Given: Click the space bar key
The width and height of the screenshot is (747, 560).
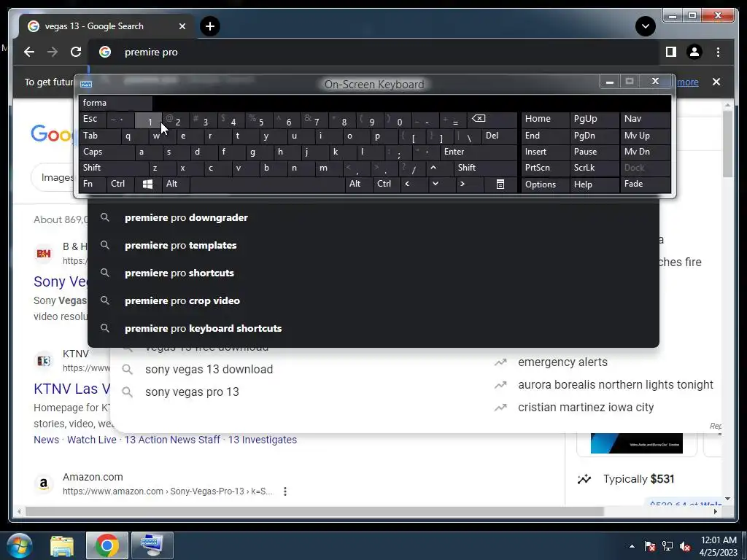Looking at the screenshot, I should tap(267, 184).
